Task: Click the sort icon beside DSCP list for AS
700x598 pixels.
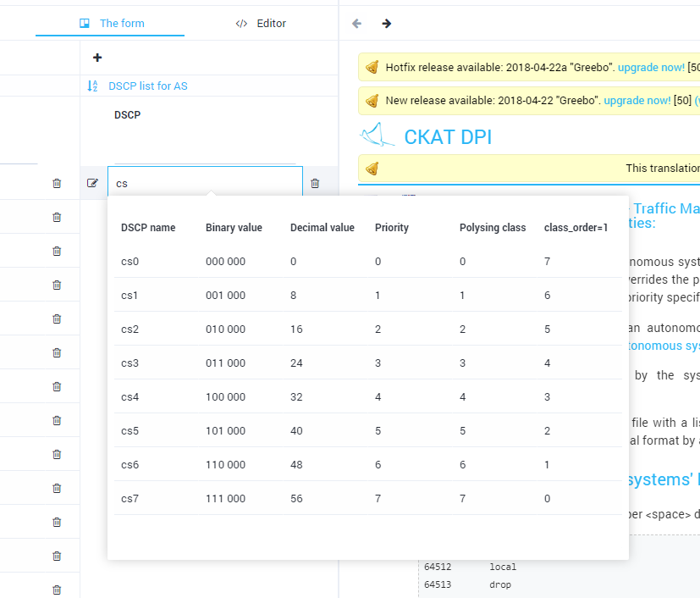Action: pyautogui.click(x=93, y=86)
